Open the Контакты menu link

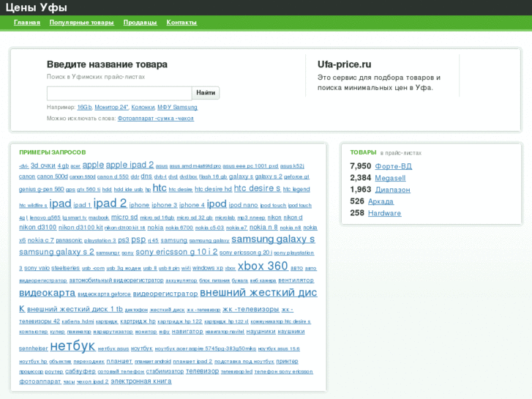click(x=181, y=23)
